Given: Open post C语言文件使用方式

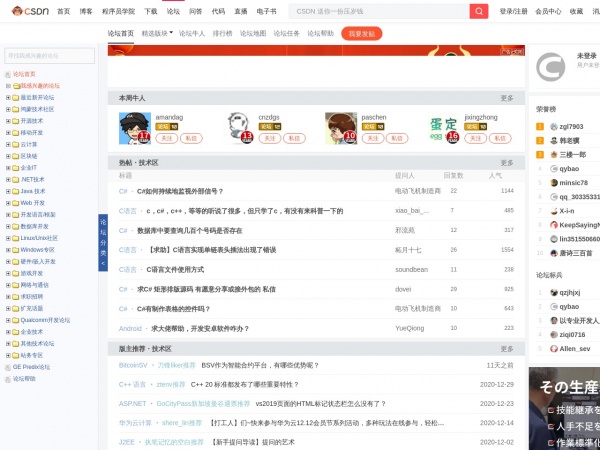Looking at the screenshot, I should 175,270.
